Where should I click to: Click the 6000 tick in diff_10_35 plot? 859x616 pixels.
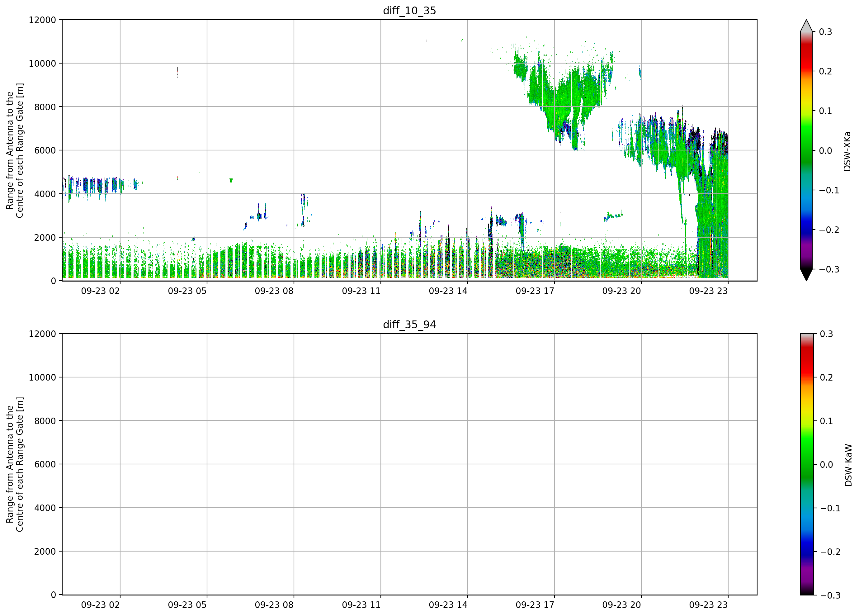pyautogui.click(x=45, y=150)
